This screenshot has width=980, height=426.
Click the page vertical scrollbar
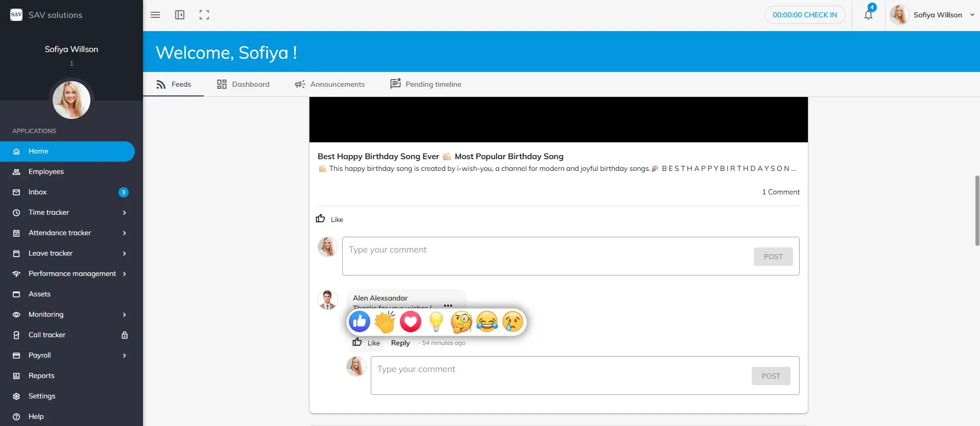point(977,210)
